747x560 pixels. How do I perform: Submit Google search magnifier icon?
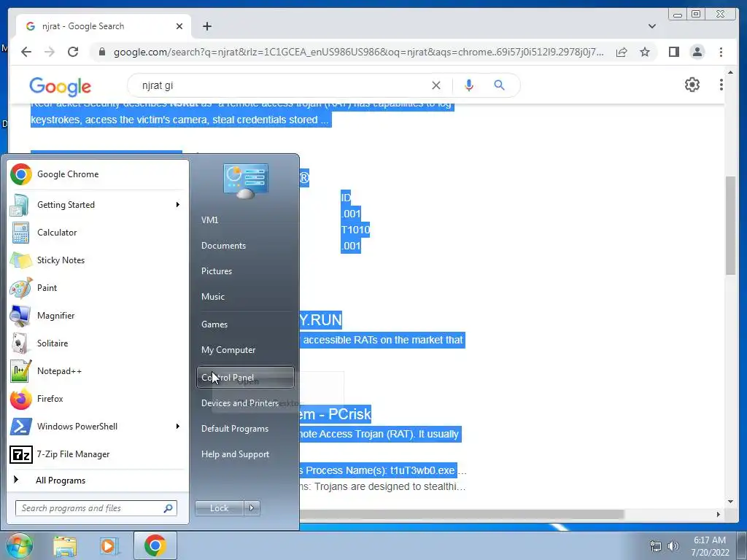(x=499, y=85)
